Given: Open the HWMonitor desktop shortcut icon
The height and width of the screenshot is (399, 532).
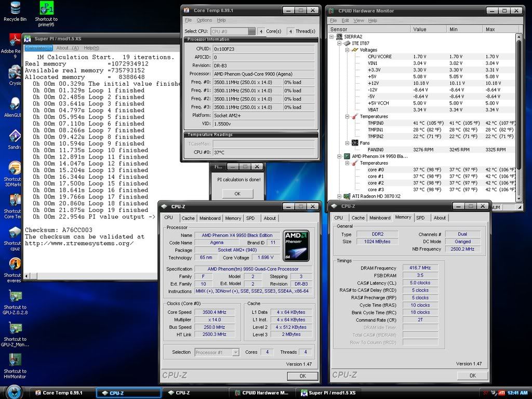Looking at the screenshot, I should click(15, 361).
